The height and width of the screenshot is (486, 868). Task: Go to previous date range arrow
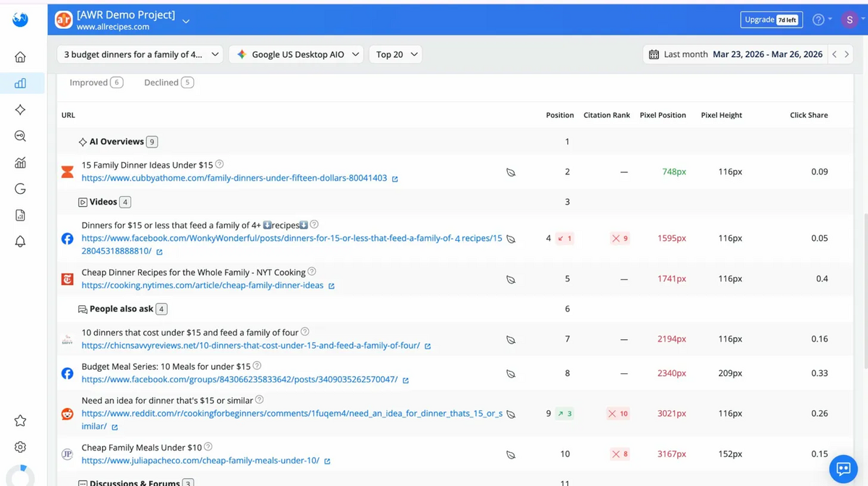(834, 54)
